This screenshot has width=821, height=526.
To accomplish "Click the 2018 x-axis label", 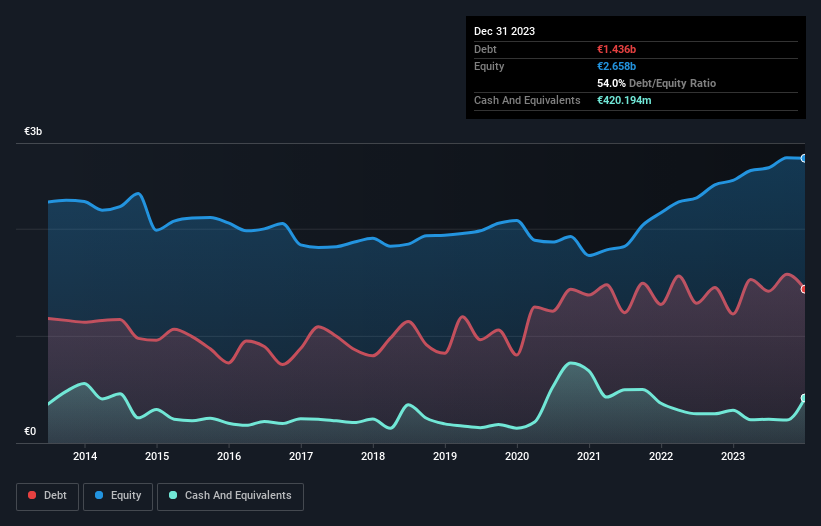I will click(x=373, y=456).
